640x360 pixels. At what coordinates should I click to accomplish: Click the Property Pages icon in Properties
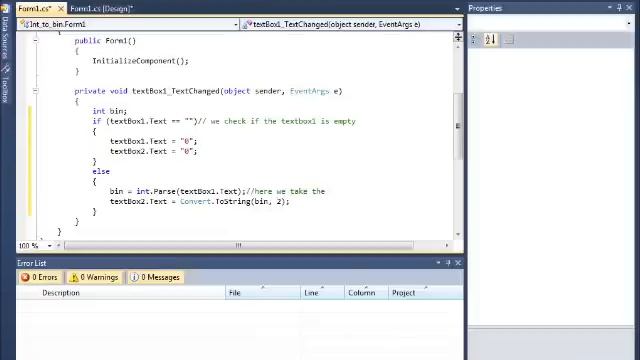(509, 40)
